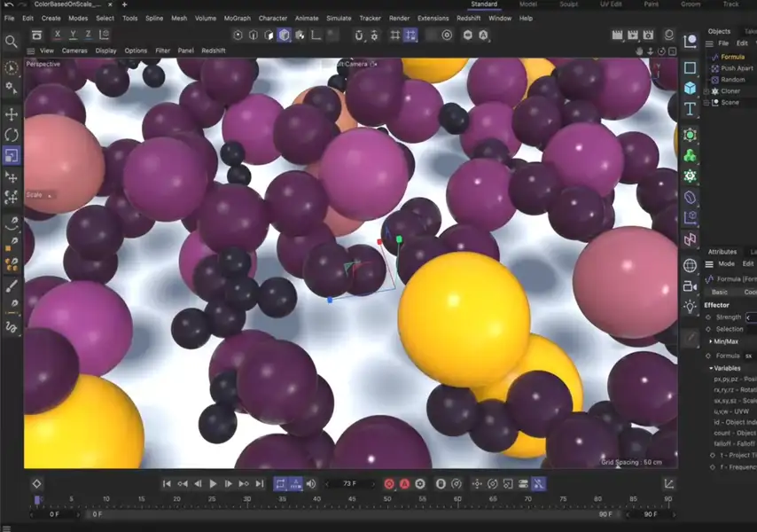
Task: Toggle the X axis lock
Action: tap(58, 34)
